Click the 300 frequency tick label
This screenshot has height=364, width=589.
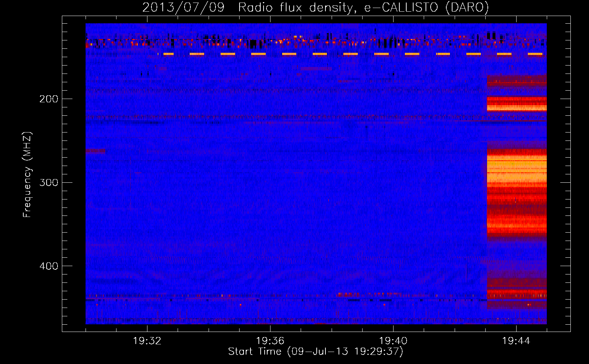coord(49,182)
